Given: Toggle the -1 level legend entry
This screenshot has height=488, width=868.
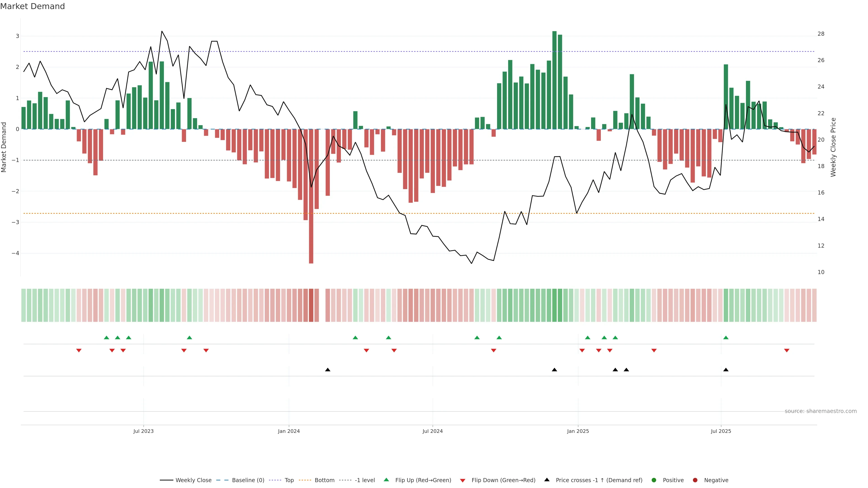Looking at the screenshot, I should (365, 480).
